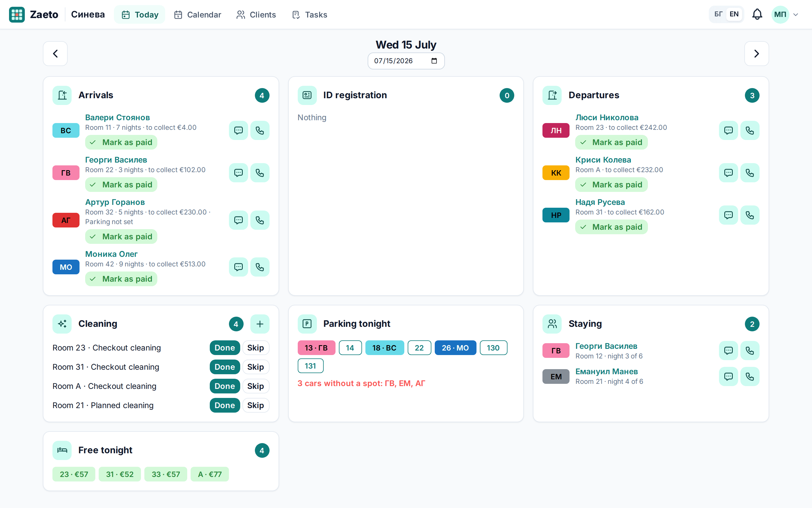Go to the previous day
The height and width of the screenshot is (508, 812).
coord(55,54)
